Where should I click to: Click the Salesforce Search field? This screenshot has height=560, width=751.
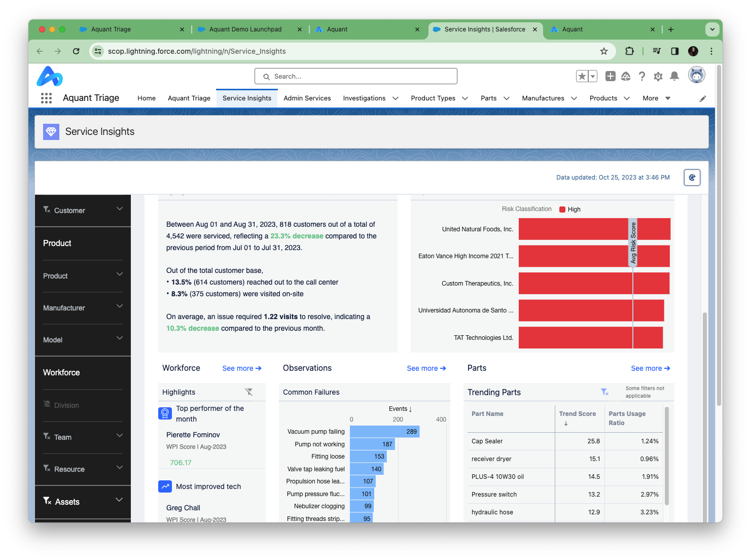[356, 76]
